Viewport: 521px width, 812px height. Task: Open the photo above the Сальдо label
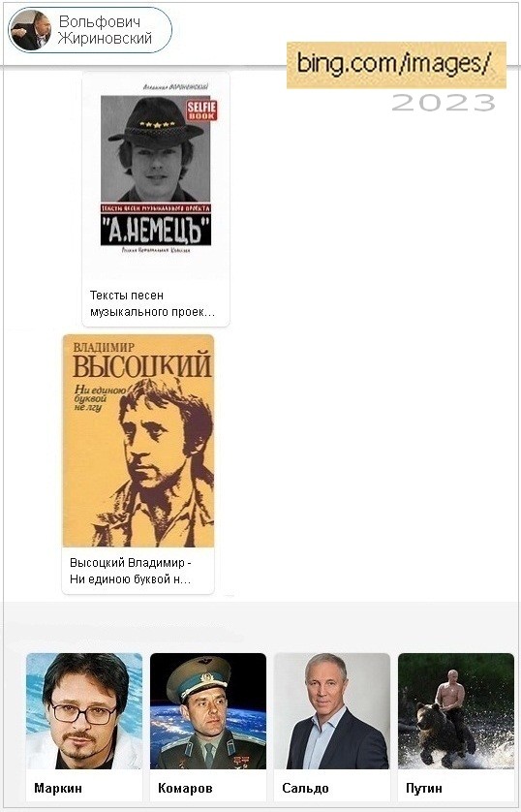pos(332,711)
